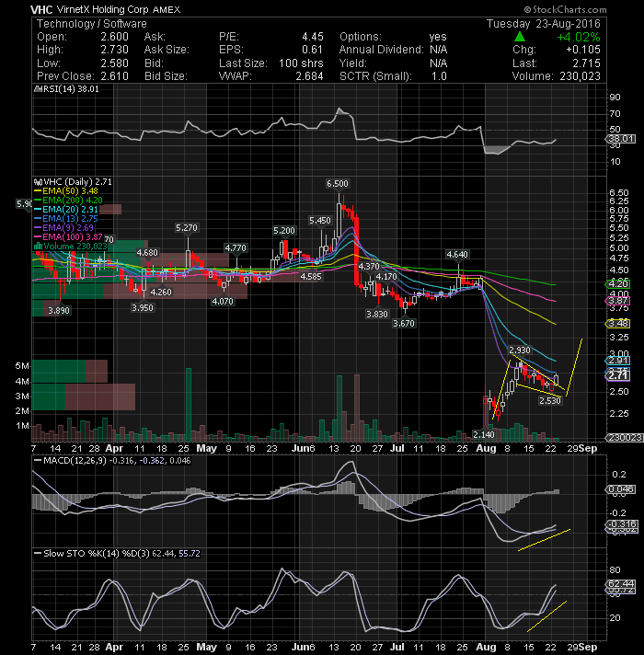The width and height of the screenshot is (644, 655).
Task: Click the Last Size 100 shrs value
Action: point(301,63)
